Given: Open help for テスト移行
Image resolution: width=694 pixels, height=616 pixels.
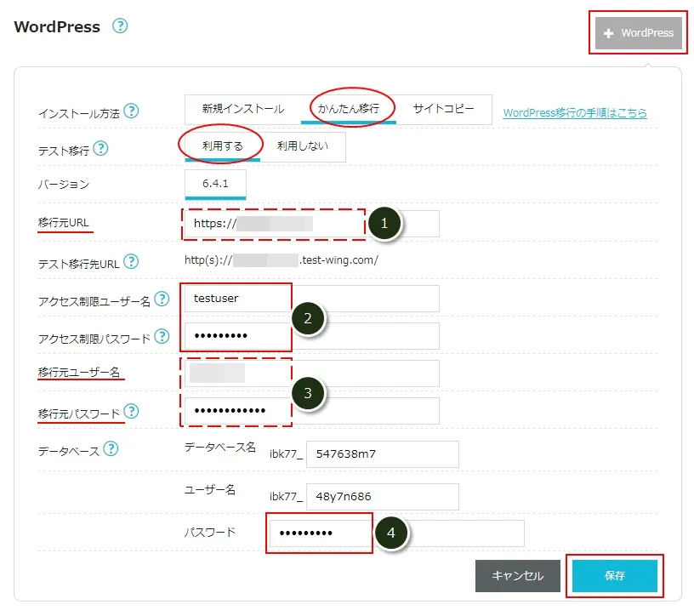Looking at the screenshot, I should click(x=100, y=148).
